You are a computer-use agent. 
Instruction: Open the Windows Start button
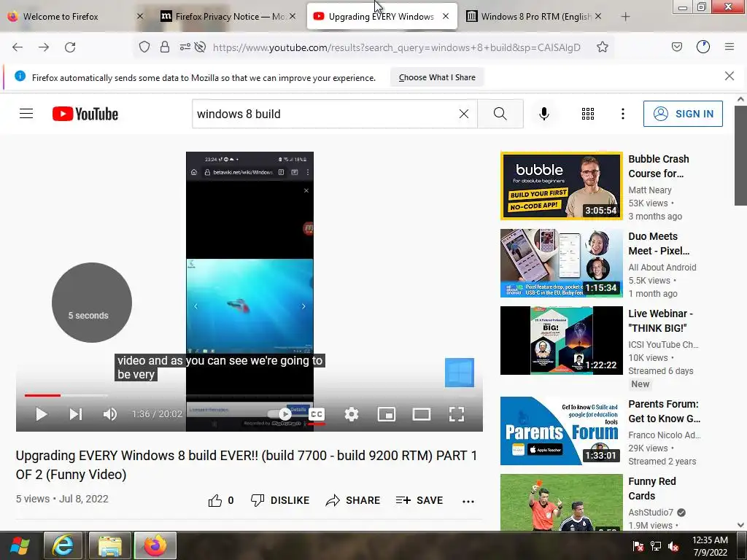pos(20,545)
